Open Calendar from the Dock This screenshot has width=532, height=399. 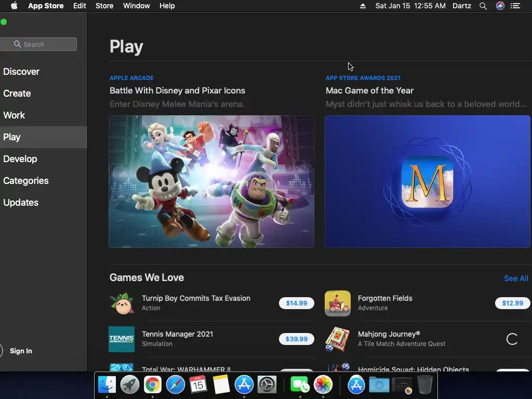click(x=198, y=385)
